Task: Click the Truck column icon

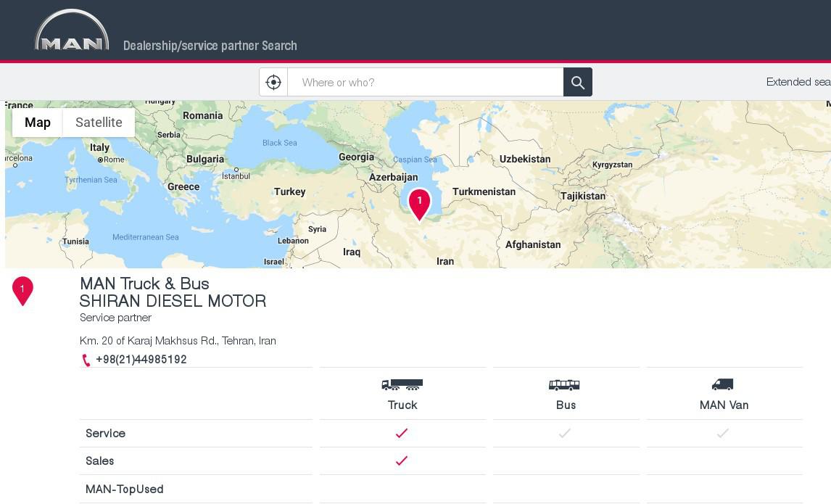Action: click(x=402, y=385)
